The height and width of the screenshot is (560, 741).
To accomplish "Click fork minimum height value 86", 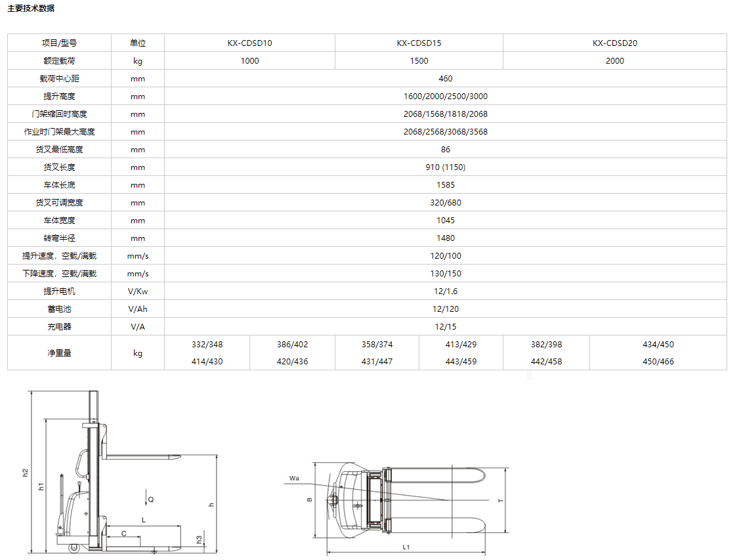I will (x=445, y=149).
